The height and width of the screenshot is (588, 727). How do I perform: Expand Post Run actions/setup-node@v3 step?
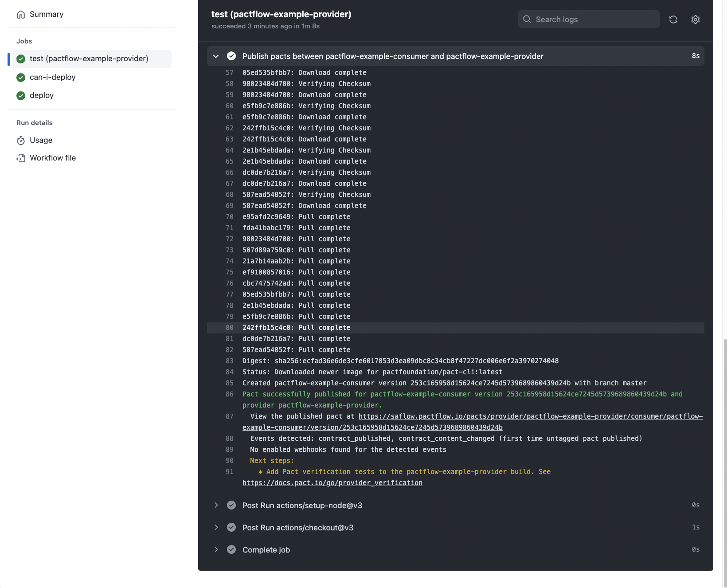click(216, 505)
